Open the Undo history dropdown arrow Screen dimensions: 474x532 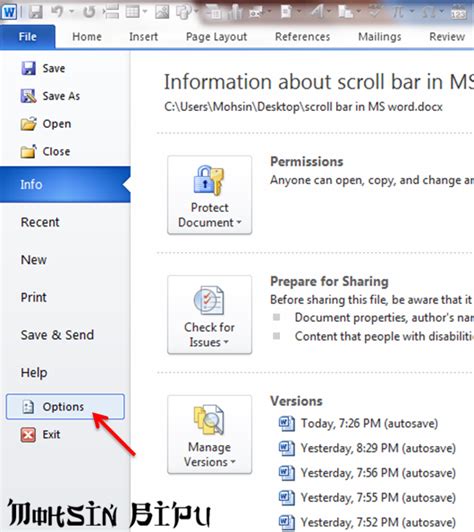pyautogui.click(x=72, y=12)
